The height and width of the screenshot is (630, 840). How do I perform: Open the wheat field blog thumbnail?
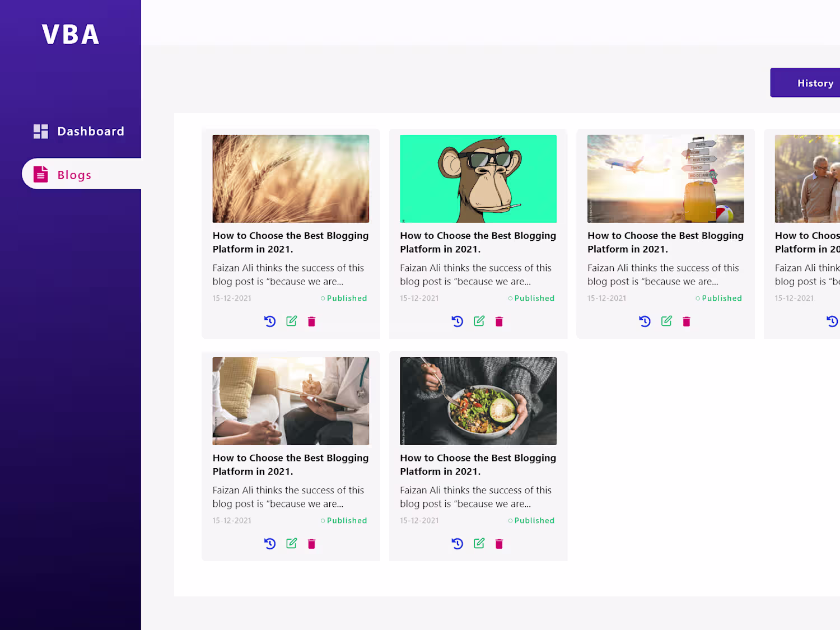coord(291,179)
